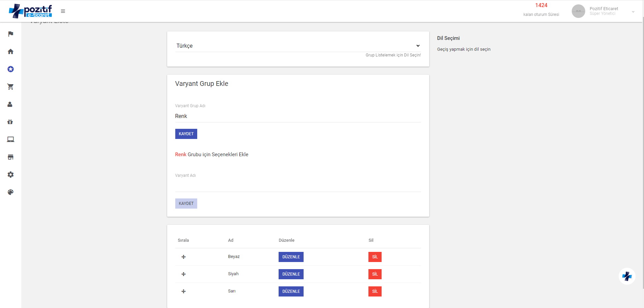Click the Varyant Adı input field
The height and width of the screenshot is (308, 644).
click(x=298, y=185)
